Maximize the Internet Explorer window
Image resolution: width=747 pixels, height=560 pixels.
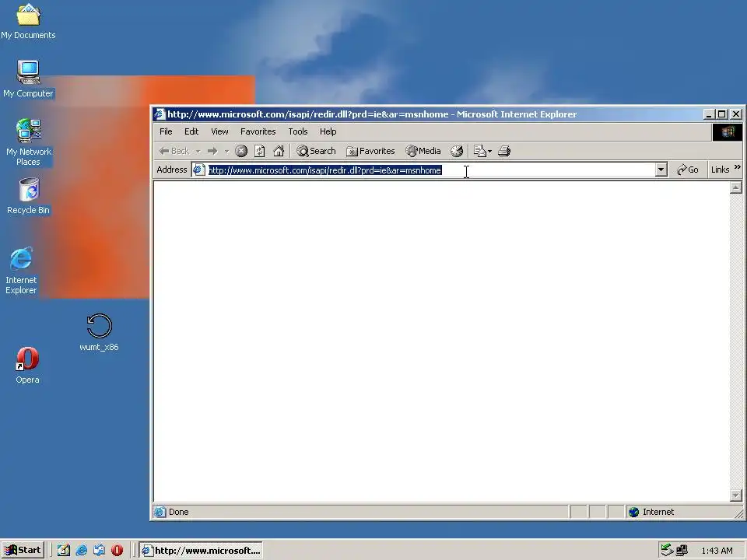722,114
